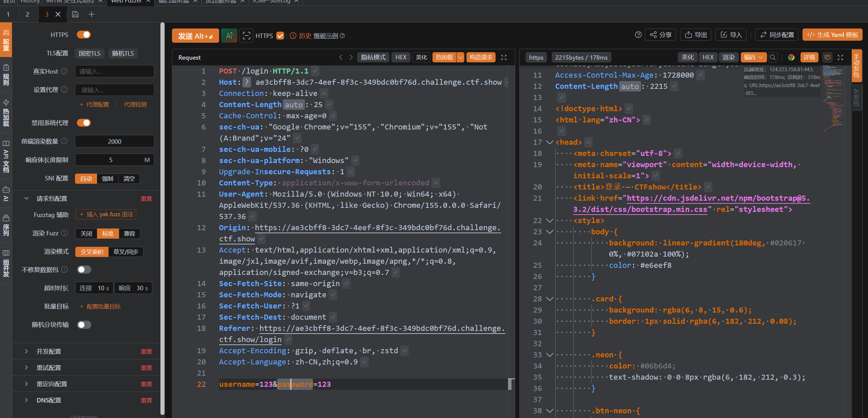Click the 发送 send button
Viewport: 868px width, 418px height.
[195, 36]
